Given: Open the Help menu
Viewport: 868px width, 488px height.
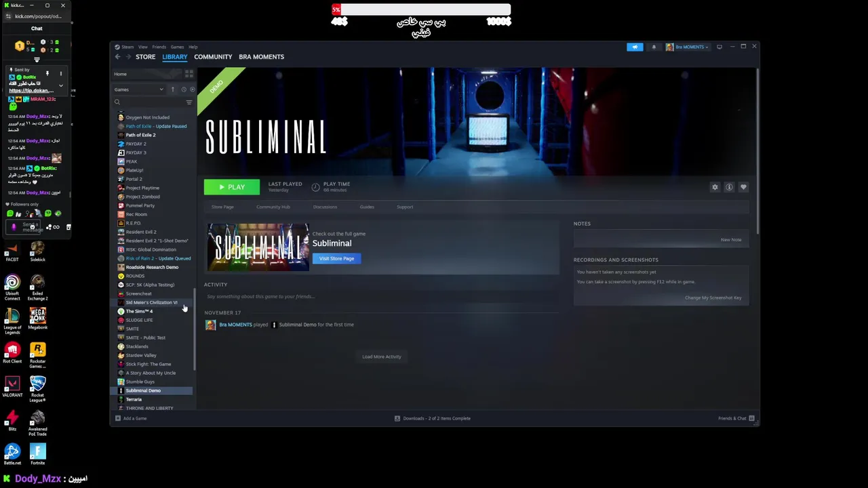Looking at the screenshot, I should [x=193, y=47].
